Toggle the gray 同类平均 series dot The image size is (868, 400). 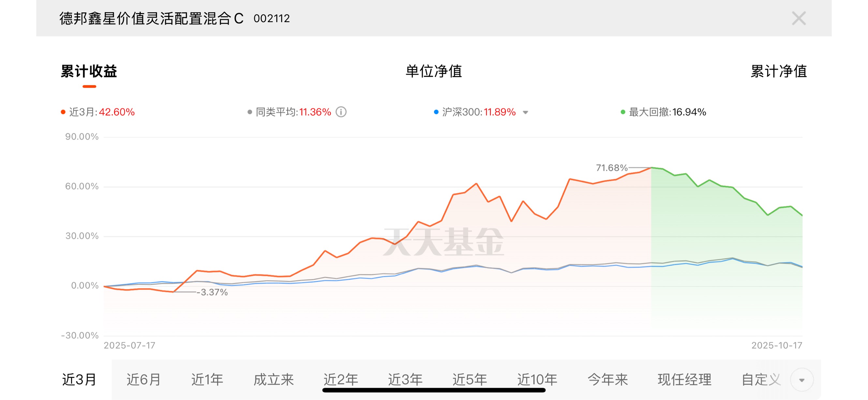(x=250, y=112)
